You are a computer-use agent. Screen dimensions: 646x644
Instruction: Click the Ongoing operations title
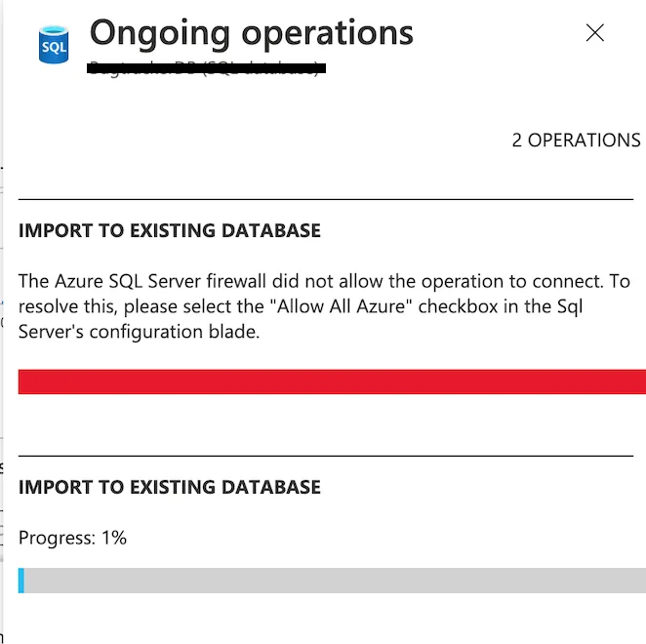[251, 33]
